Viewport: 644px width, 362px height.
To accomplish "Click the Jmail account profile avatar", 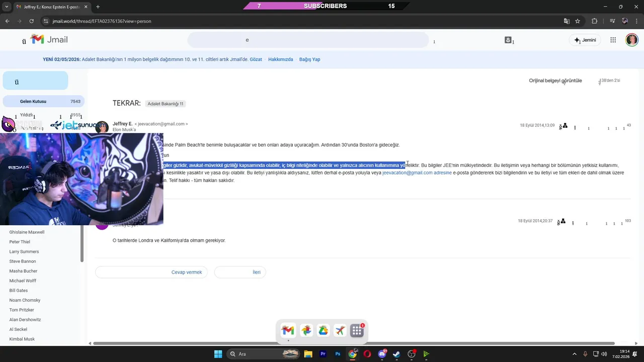I will pyautogui.click(x=632, y=40).
